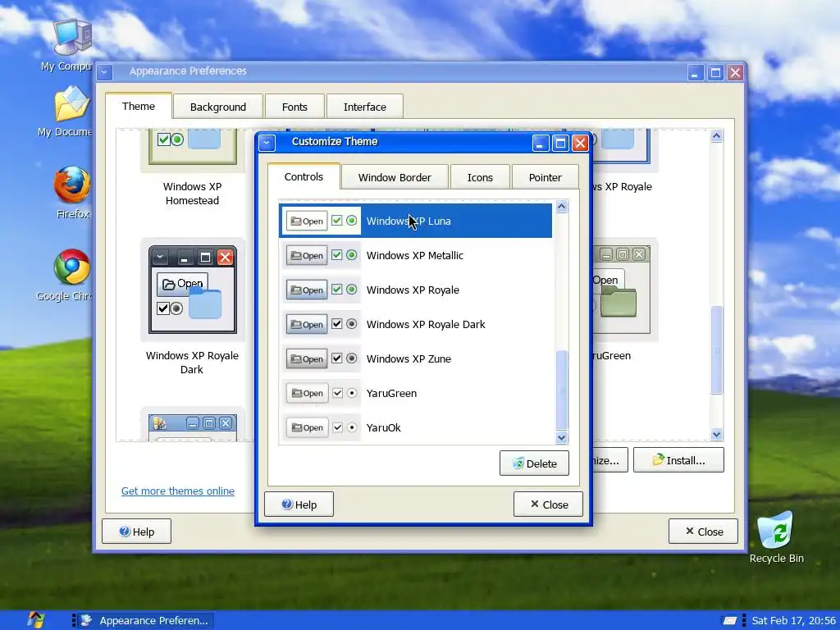
Task: Click Open preview icon for Windows XP Luna
Action: (x=307, y=221)
